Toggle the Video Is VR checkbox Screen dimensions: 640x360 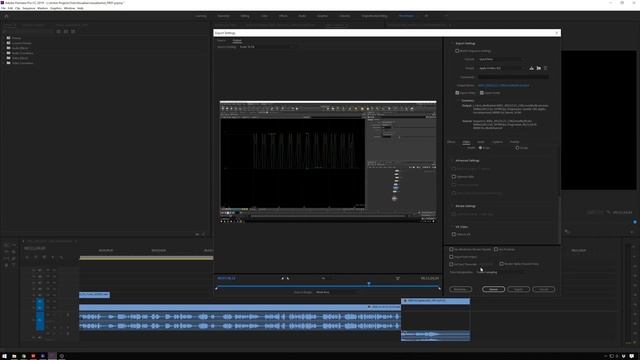pyautogui.click(x=454, y=234)
